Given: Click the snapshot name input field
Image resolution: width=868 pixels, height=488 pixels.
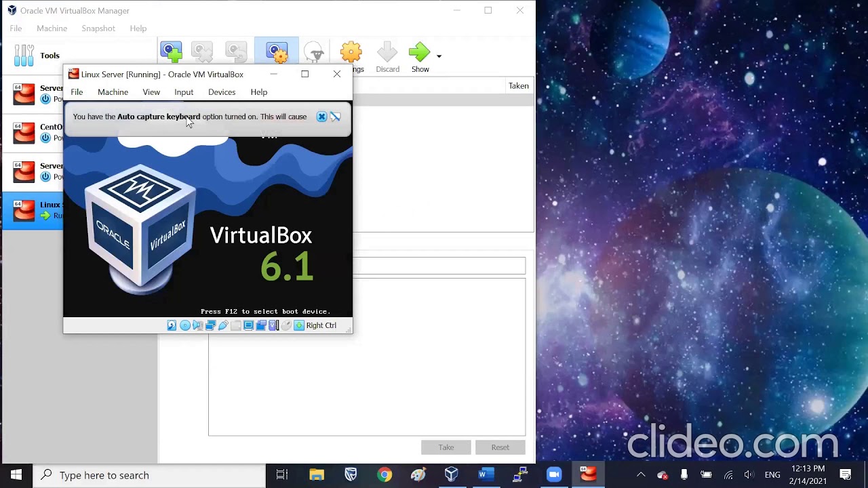Looking at the screenshot, I should [x=439, y=266].
